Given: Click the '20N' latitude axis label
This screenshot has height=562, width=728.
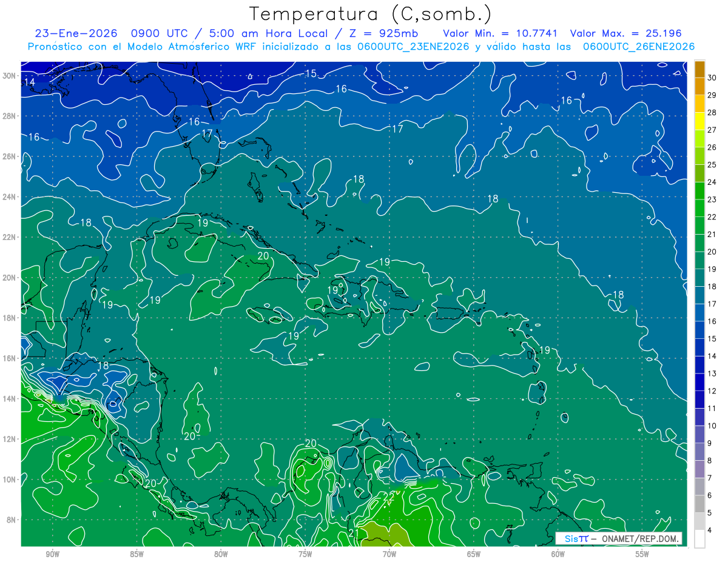Looking at the screenshot, I should [9, 277].
